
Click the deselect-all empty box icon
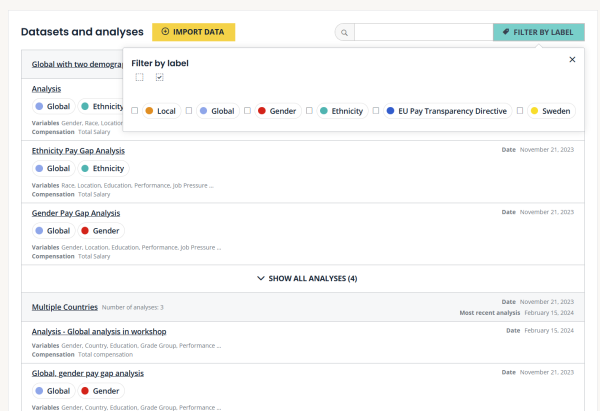[x=140, y=78]
